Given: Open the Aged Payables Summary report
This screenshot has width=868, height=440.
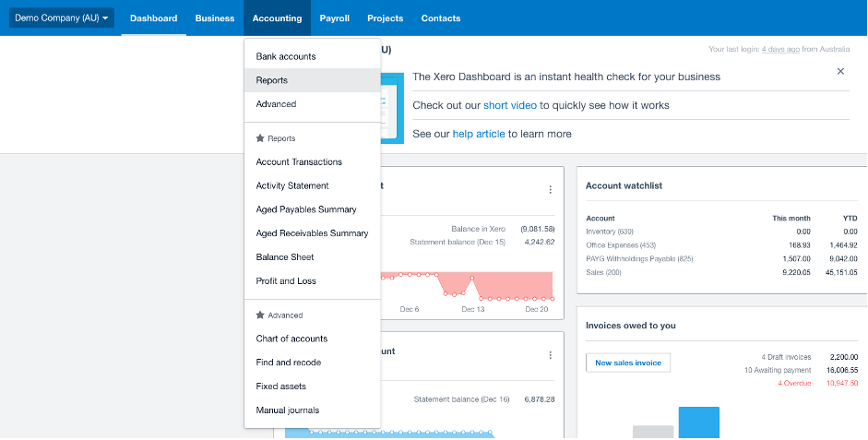Looking at the screenshot, I should click(312, 209).
